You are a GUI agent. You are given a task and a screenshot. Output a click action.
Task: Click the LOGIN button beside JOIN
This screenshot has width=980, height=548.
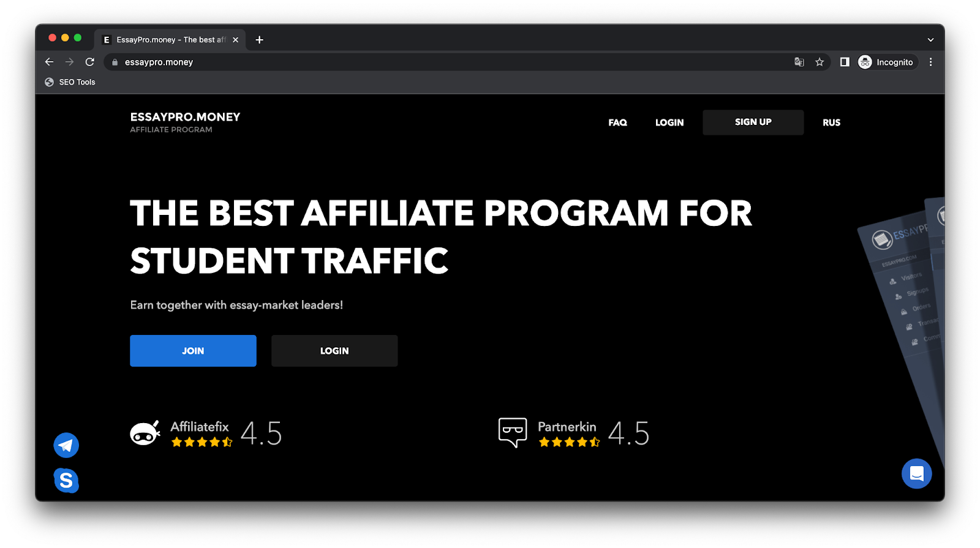pyautogui.click(x=334, y=351)
